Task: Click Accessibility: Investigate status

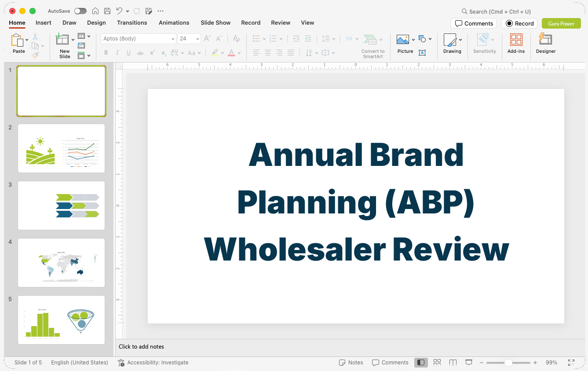Action: pyautogui.click(x=153, y=363)
